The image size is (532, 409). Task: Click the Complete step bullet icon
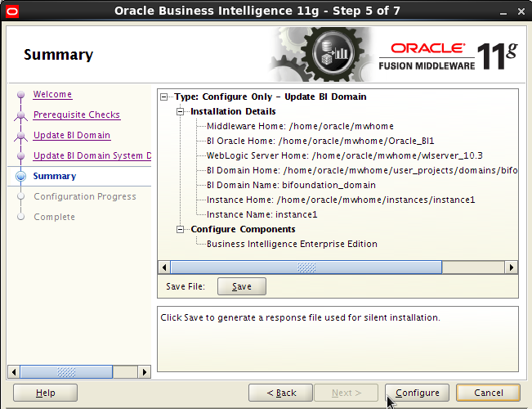(x=20, y=217)
